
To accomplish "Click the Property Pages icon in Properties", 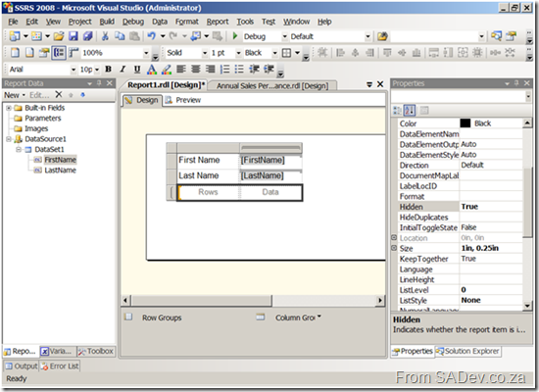I will [424, 110].
